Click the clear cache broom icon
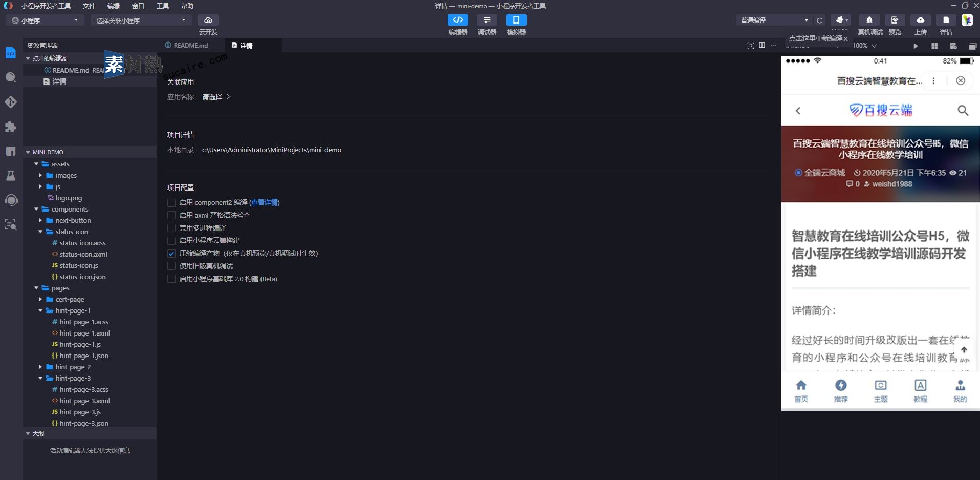Image resolution: width=980 pixels, height=480 pixels. pos(840,20)
